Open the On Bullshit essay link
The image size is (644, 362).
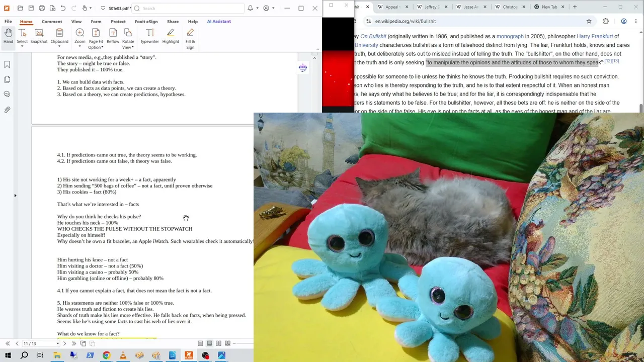(x=373, y=36)
